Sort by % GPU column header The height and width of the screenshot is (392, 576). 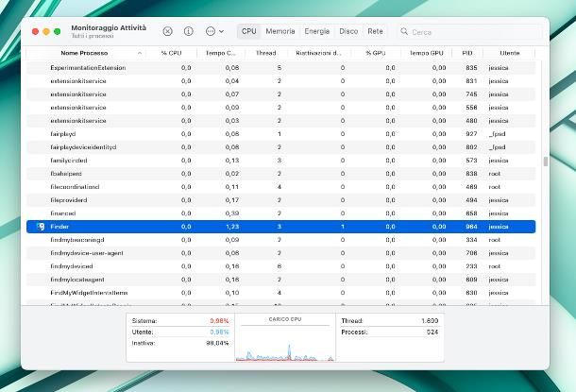tap(376, 53)
